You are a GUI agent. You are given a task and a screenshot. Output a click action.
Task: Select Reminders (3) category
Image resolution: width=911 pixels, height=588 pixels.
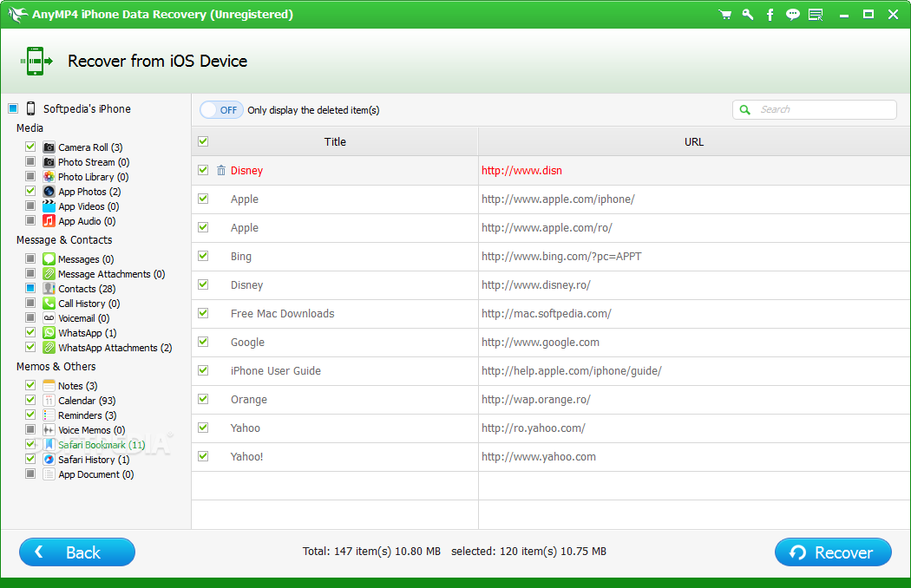coord(87,415)
